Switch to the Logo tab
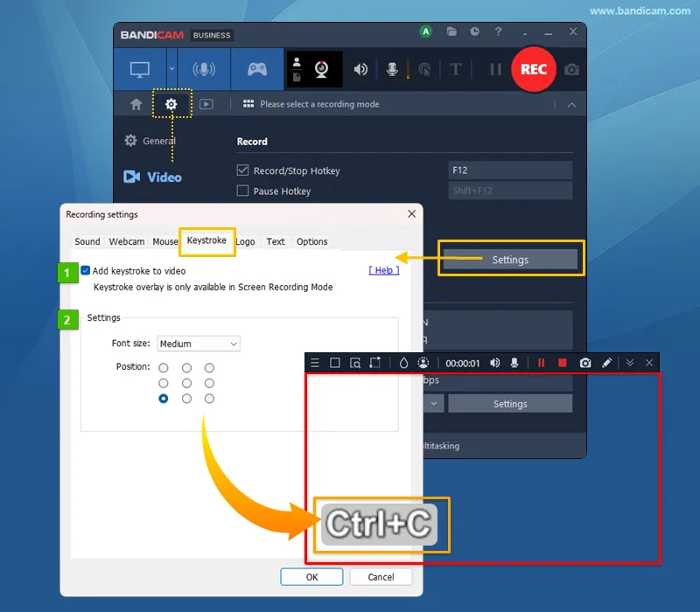The height and width of the screenshot is (612, 700). click(246, 241)
